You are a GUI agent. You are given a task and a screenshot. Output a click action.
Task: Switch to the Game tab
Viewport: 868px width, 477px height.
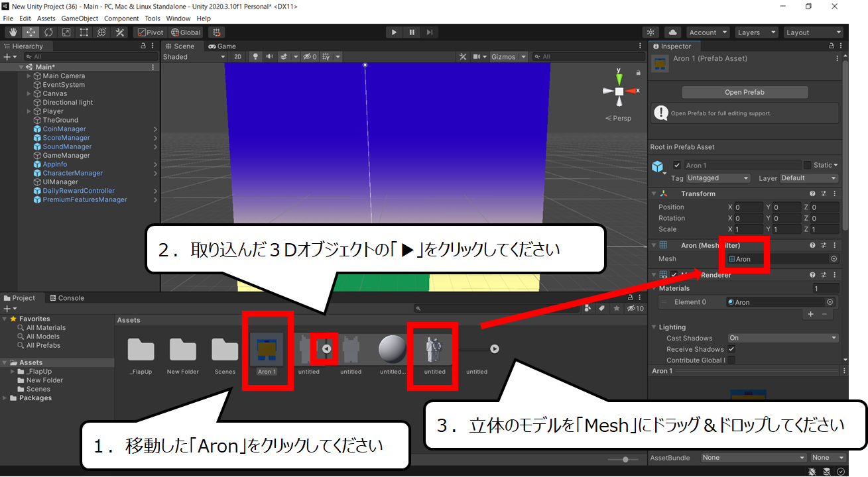coord(222,46)
